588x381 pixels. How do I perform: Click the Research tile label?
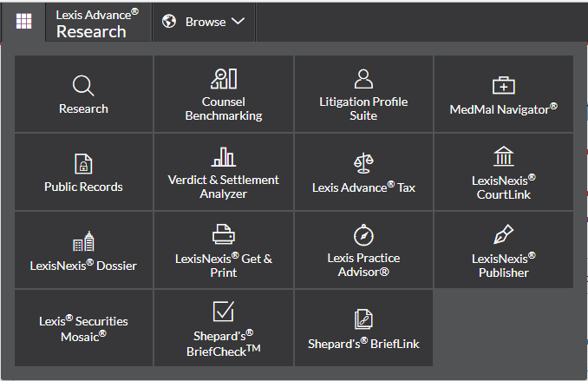83,108
